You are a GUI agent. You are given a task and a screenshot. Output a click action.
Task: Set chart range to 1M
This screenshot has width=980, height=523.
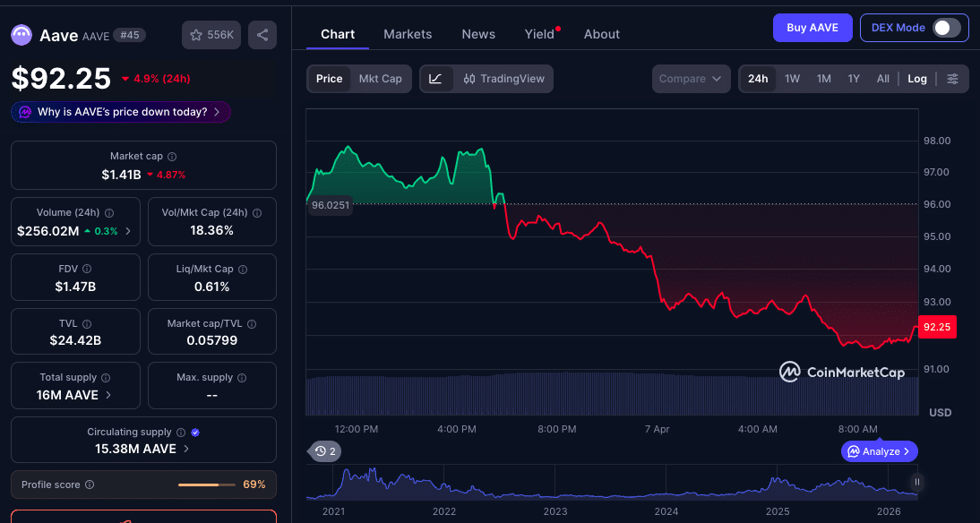[824, 79]
